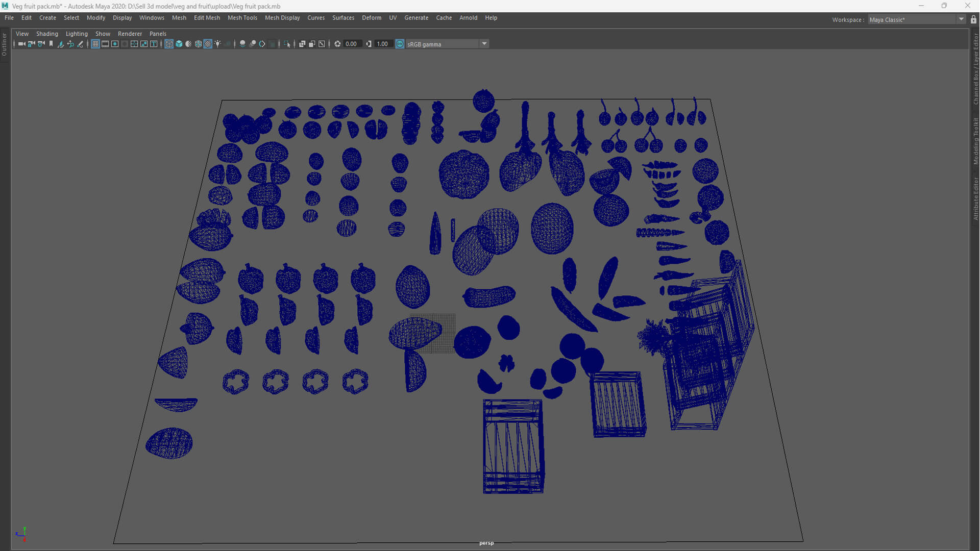This screenshot has width=980, height=551.
Task: Expand the Outliner side tab
Action: pyautogui.click(x=4, y=44)
